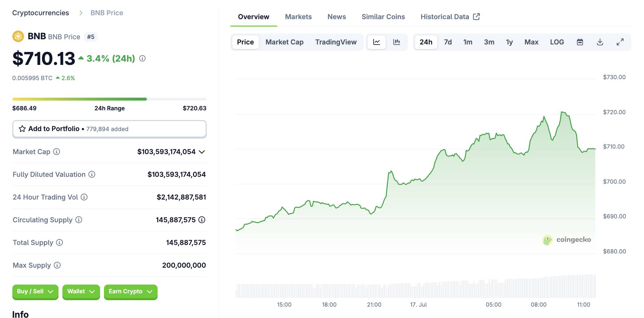Go to the Cryptocurrencies breadcrumb link
Screen dimensions: 644x318
41,13
